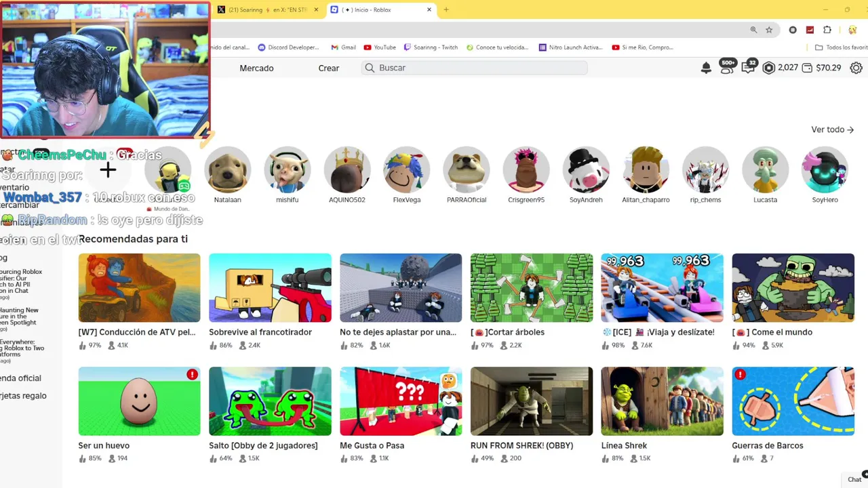Image resolution: width=868 pixels, height=488 pixels.
Task: Open the Come el mundo game thumbnail
Action: [x=793, y=288]
